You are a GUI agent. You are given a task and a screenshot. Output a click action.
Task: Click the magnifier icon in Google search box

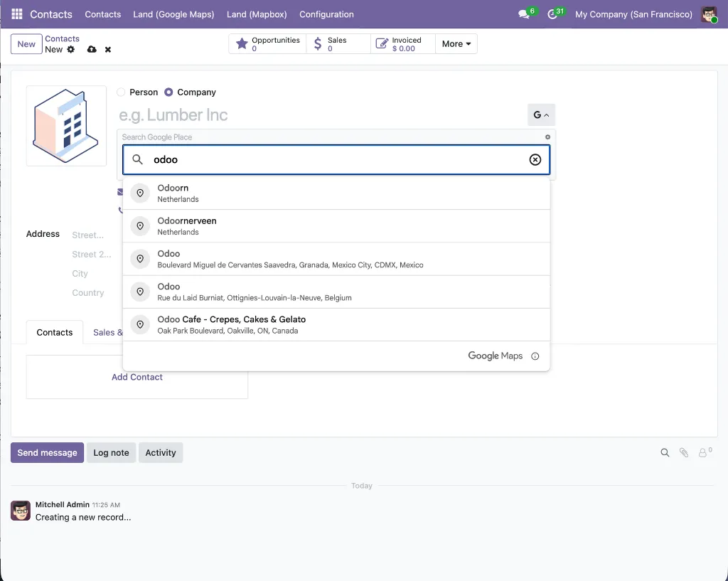(137, 159)
